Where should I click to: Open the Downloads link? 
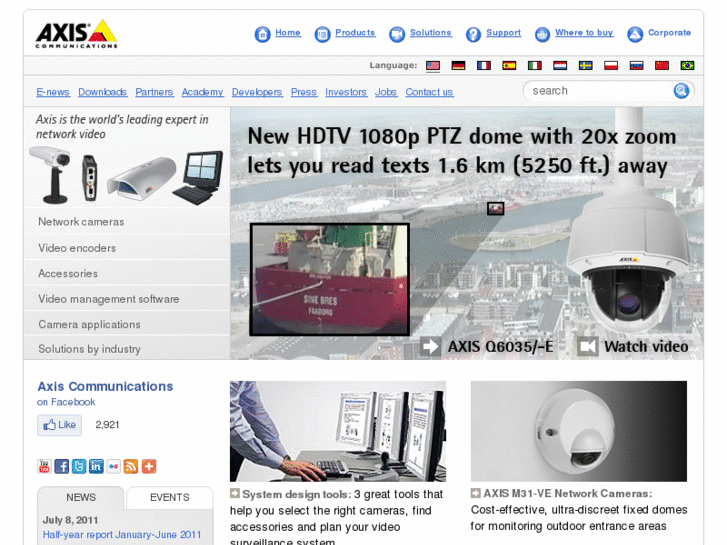(102, 92)
